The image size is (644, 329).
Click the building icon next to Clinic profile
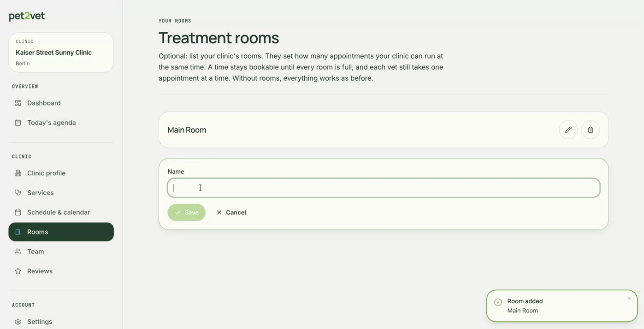[x=18, y=173]
